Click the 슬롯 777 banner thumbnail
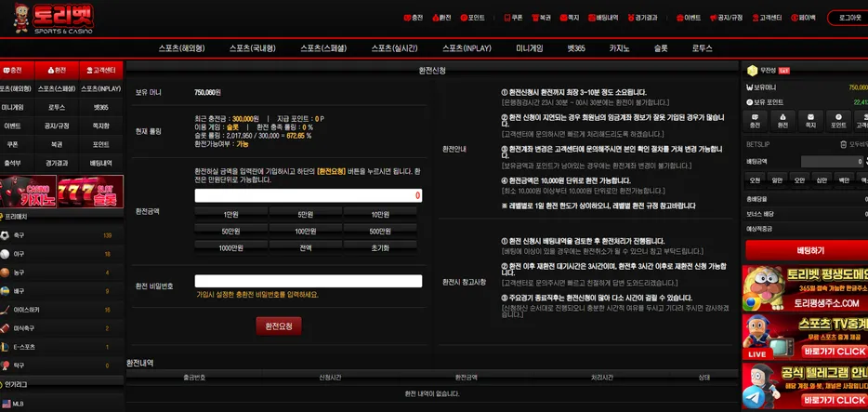Viewport: 868px width, 412px height. click(x=91, y=192)
